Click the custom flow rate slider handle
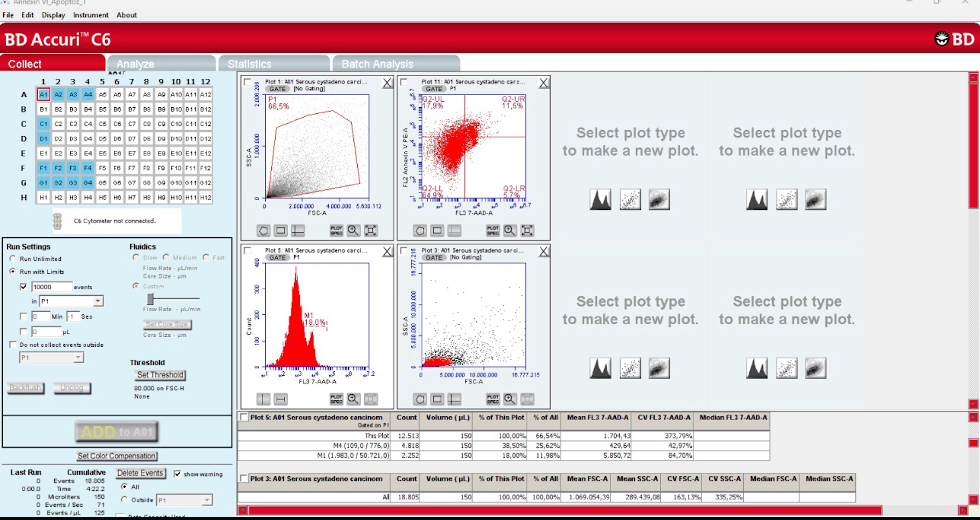Image resolution: width=980 pixels, height=520 pixels. click(x=150, y=299)
